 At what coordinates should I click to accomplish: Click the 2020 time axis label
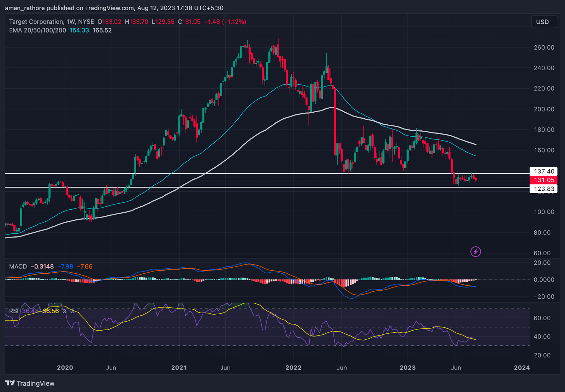(x=65, y=368)
